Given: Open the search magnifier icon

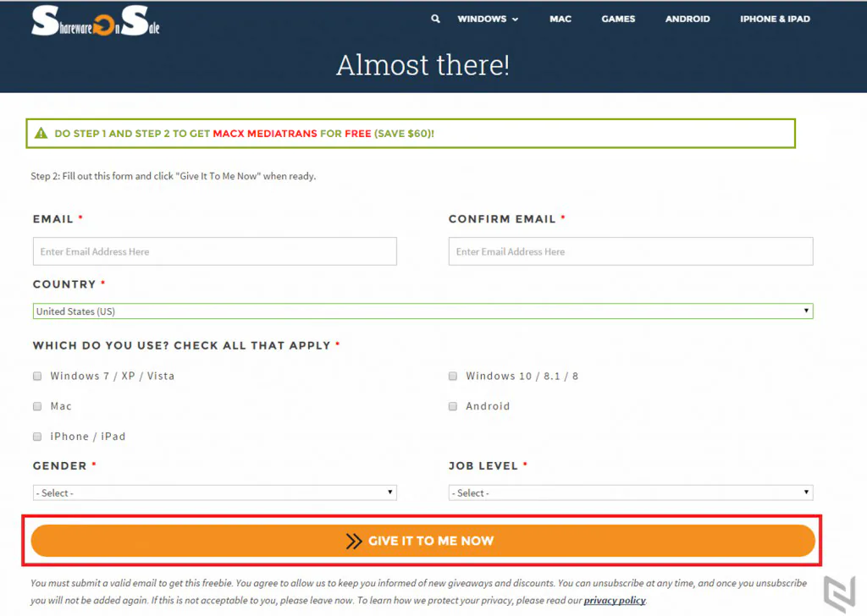Looking at the screenshot, I should (436, 19).
